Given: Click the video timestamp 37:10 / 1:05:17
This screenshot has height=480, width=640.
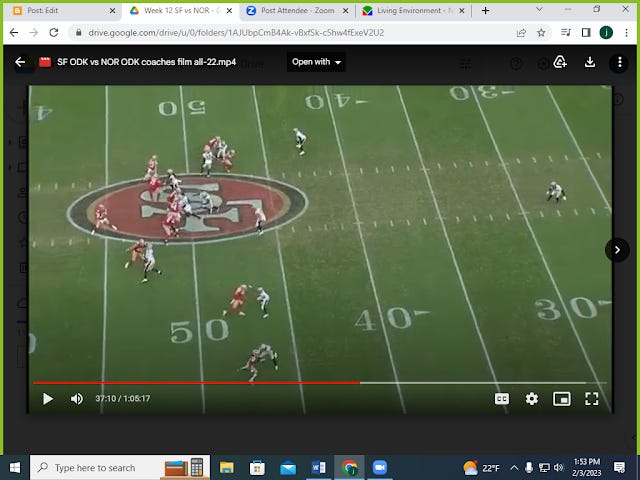Looking at the screenshot, I should 123,399.
